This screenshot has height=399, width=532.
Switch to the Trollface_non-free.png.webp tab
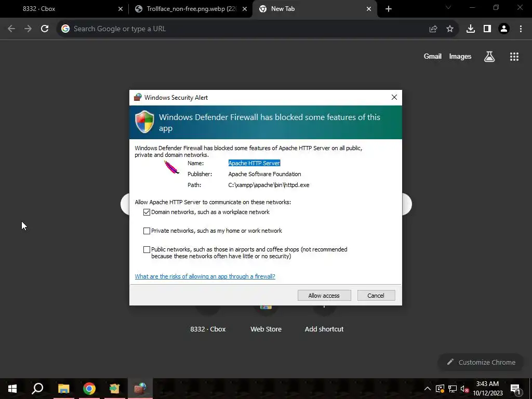tap(190, 9)
